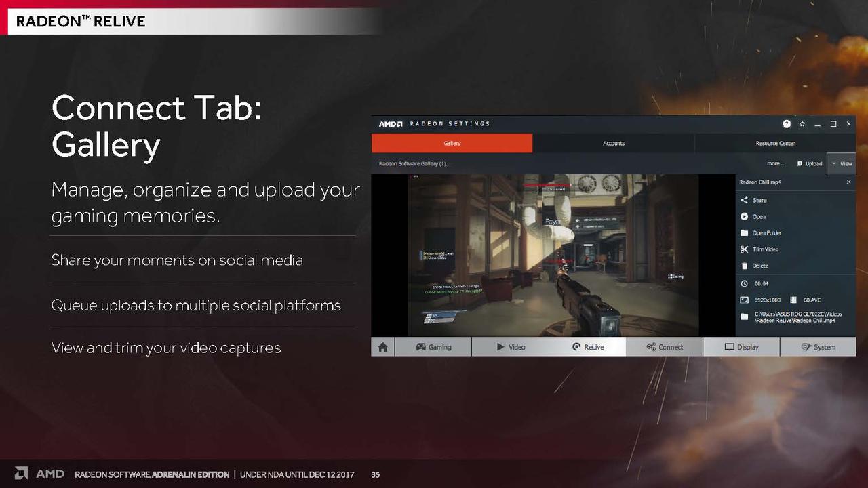Click the Open Folder icon
The image size is (868, 488).
pos(744,233)
